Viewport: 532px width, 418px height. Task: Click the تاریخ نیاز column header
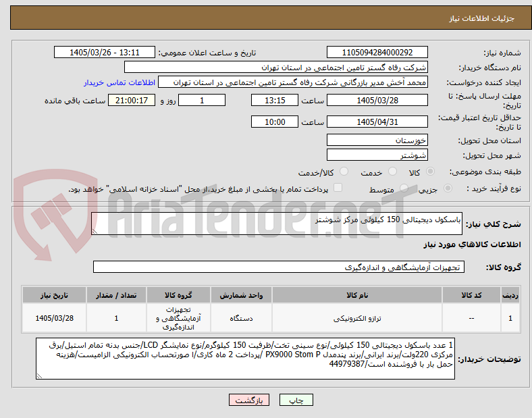click(54, 295)
